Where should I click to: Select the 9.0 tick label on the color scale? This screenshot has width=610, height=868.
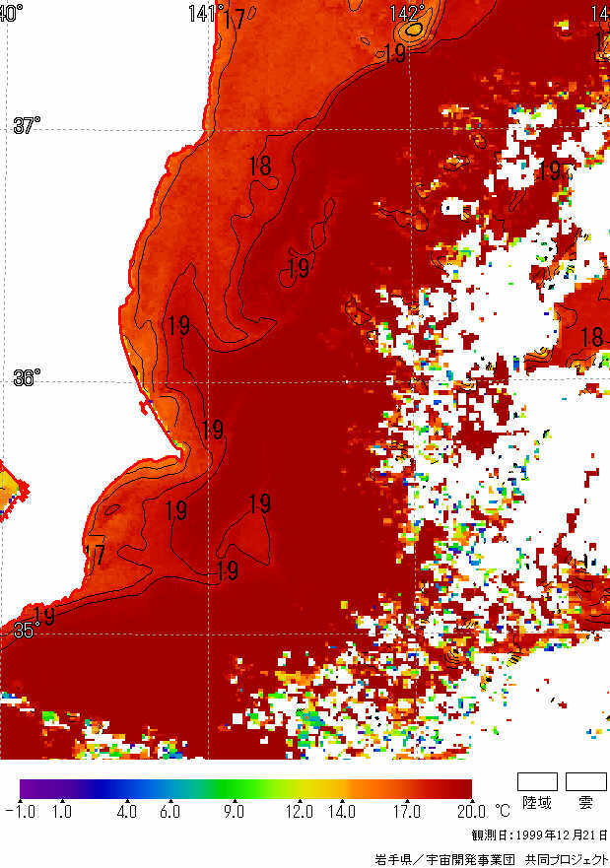(x=235, y=812)
